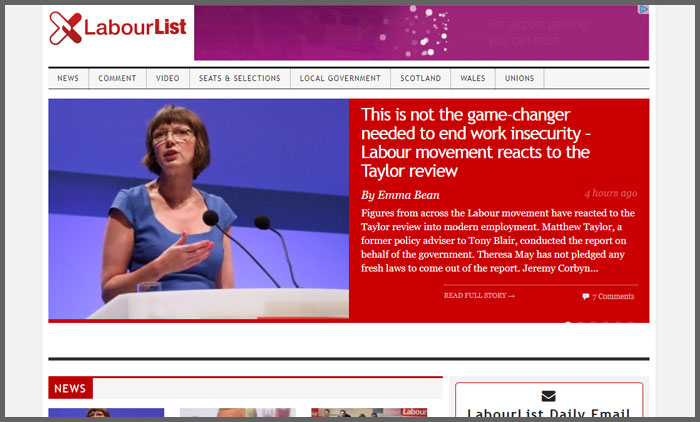Screen dimensions: 700x422
Task: Open the Taylor review headline article
Action: point(476,143)
